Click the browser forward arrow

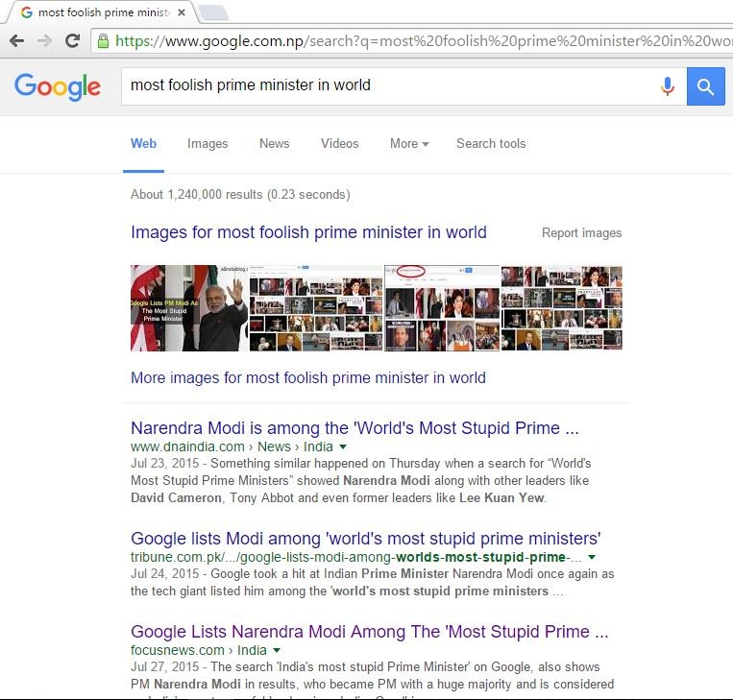tap(44, 41)
